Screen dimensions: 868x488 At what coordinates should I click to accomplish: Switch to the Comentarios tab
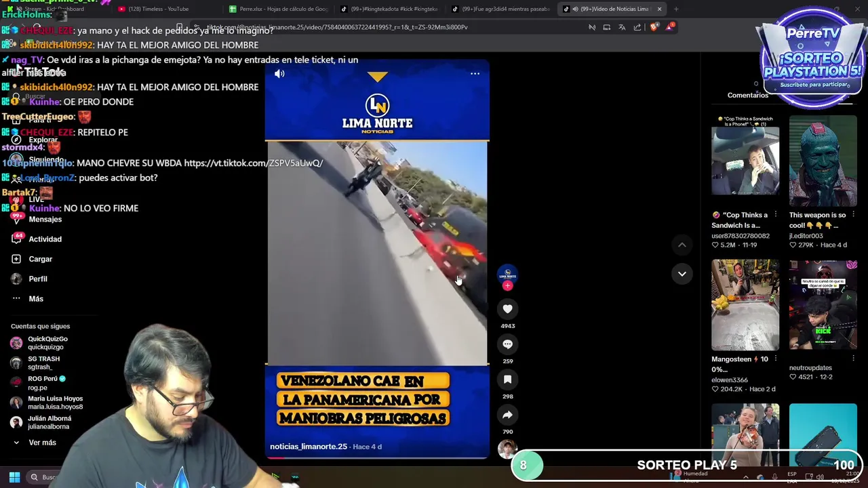(x=747, y=96)
